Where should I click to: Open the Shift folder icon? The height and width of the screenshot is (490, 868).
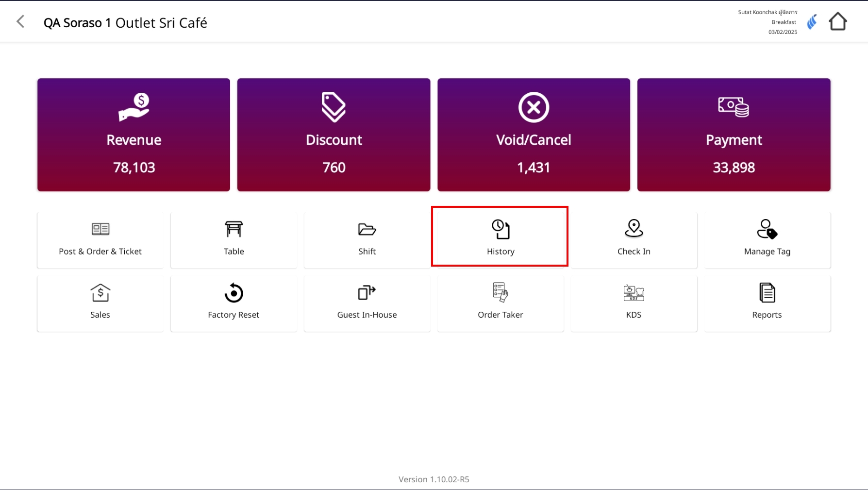tap(367, 229)
